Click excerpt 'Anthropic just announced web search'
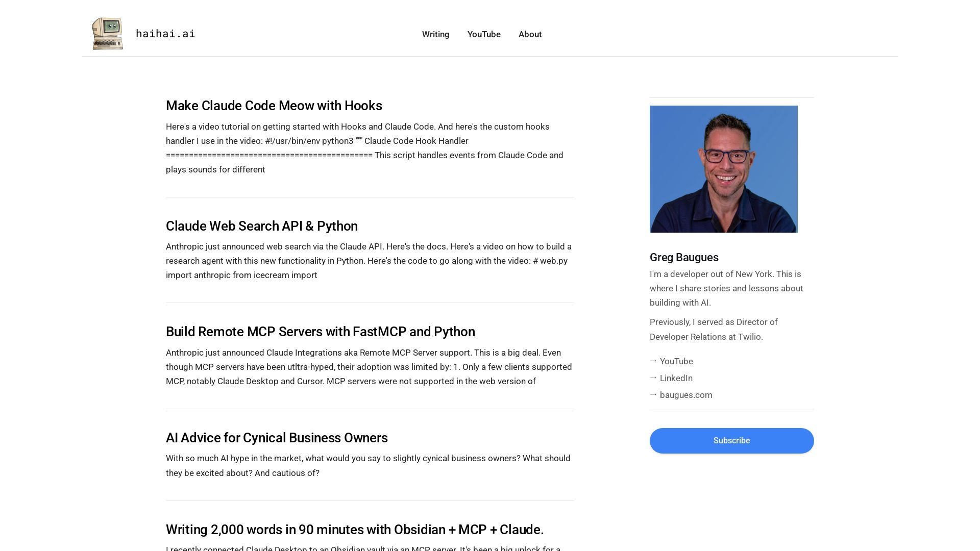Image resolution: width=980 pixels, height=551 pixels. click(370, 261)
